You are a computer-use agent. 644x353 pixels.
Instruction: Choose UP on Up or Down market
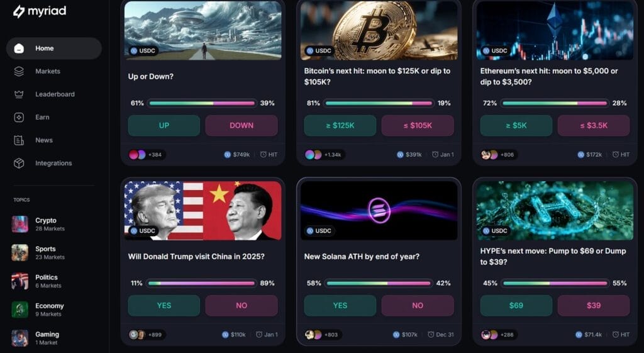(x=164, y=125)
